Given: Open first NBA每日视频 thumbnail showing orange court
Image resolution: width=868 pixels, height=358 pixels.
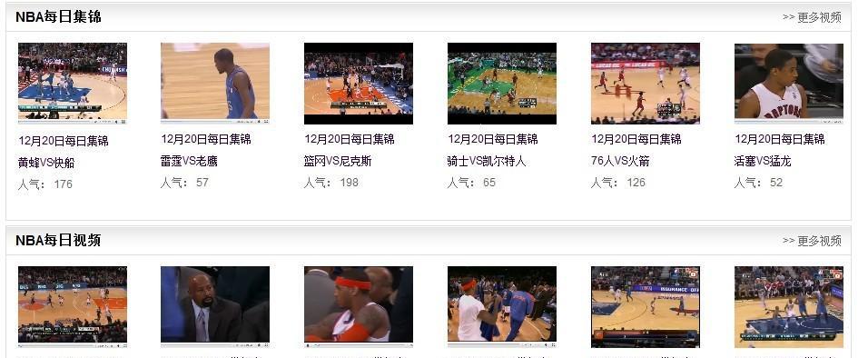Looking at the screenshot, I should 73,307.
